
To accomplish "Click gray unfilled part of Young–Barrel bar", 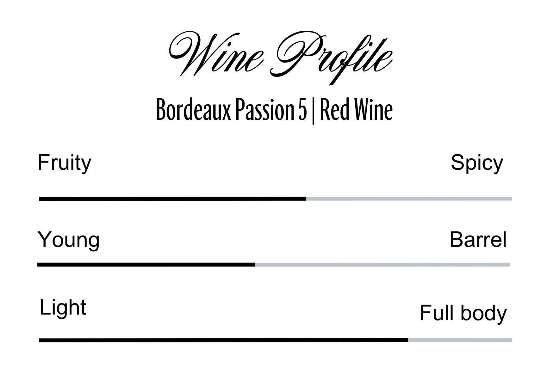I will point(382,265).
